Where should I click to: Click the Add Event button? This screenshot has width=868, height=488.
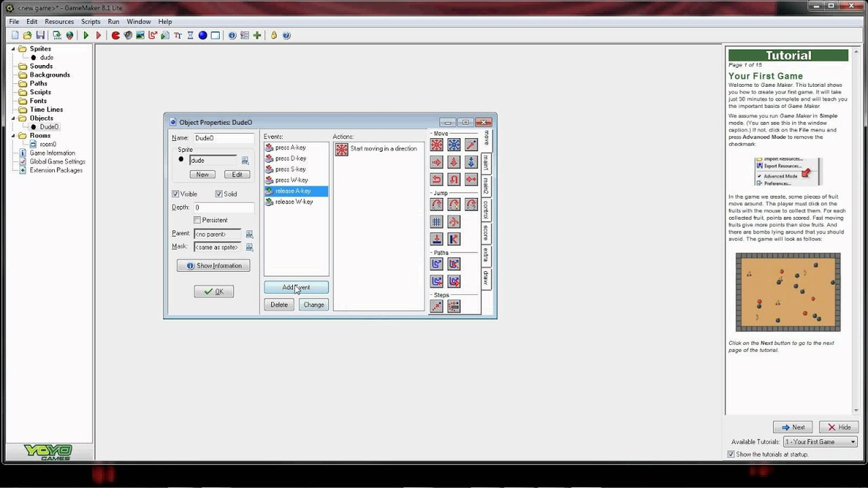click(x=296, y=287)
